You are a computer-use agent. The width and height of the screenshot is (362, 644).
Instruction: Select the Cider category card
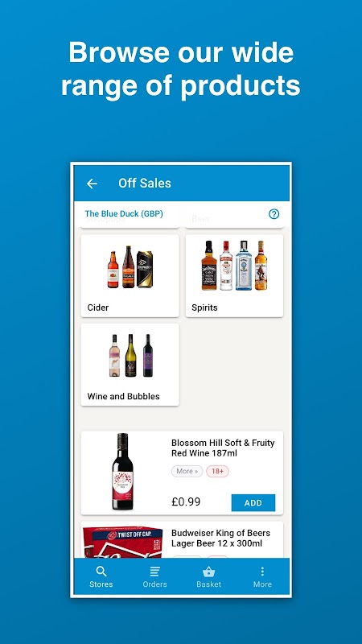(x=130, y=275)
